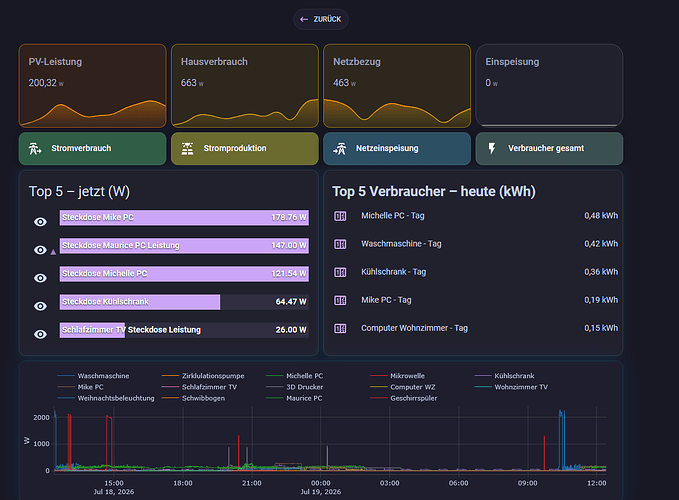Go back with the ZURÜCK button

[321, 19]
